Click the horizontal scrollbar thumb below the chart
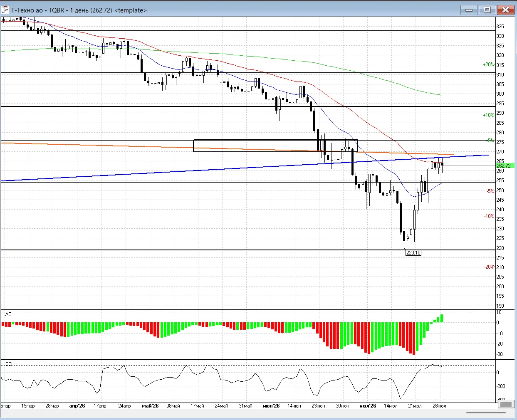The height and width of the screenshot is (420, 517). tap(486, 413)
